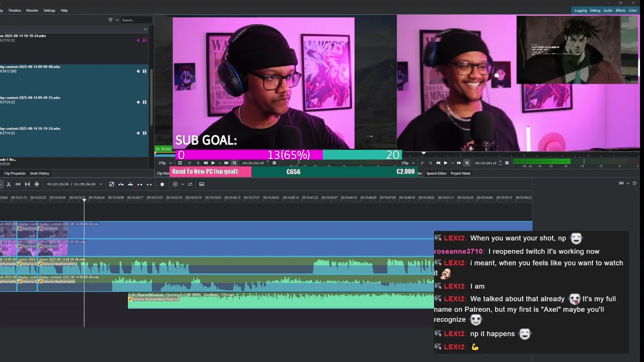Open the track compositing swap icon
The height and width of the screenshot is (362, 644).
[x=190, y=184]
